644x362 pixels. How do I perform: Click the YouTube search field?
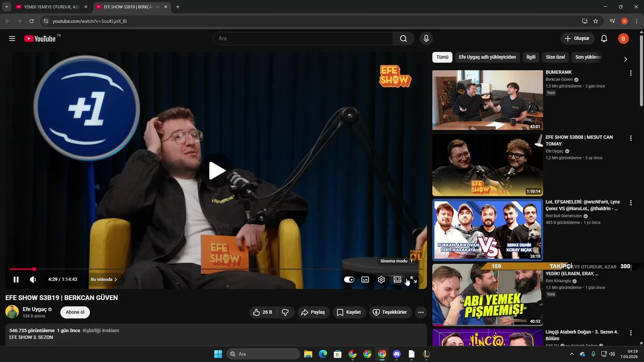(x=303, y=39)
